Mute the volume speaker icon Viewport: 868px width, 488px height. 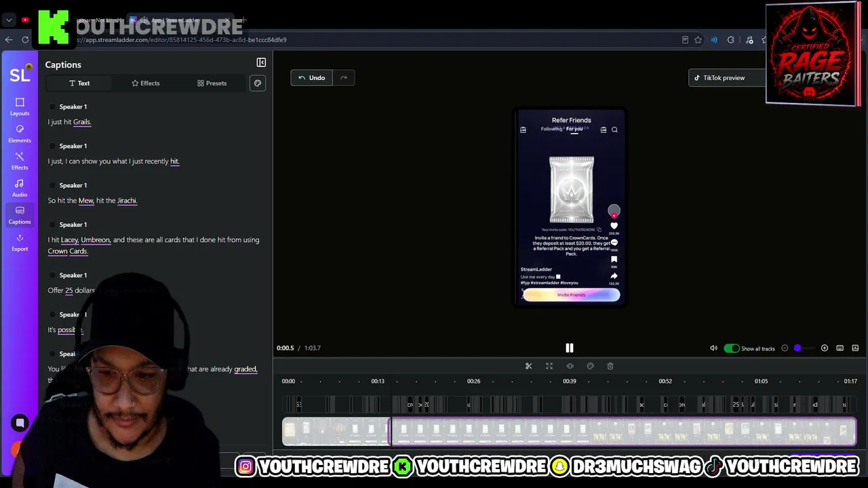click(713, 348)
